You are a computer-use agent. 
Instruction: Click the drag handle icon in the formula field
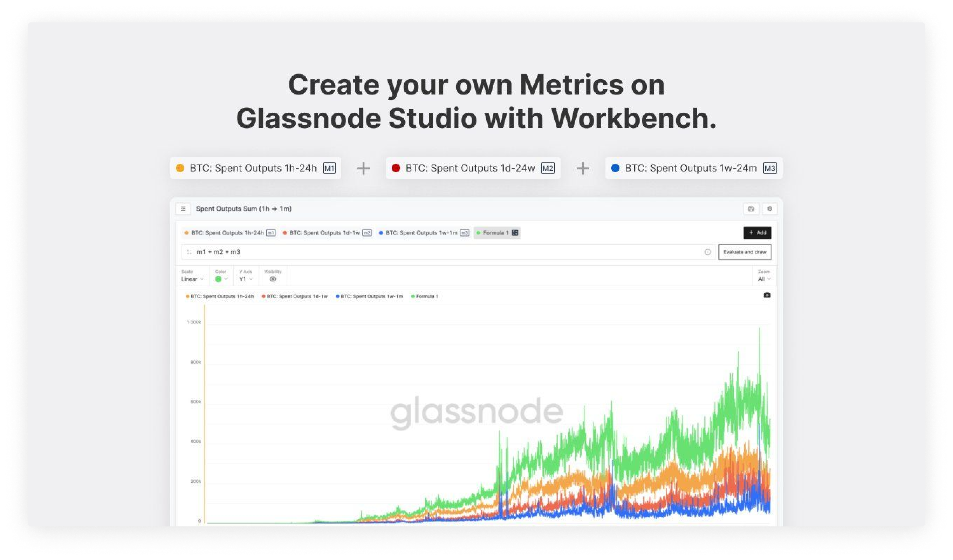[x=189, y=252]
